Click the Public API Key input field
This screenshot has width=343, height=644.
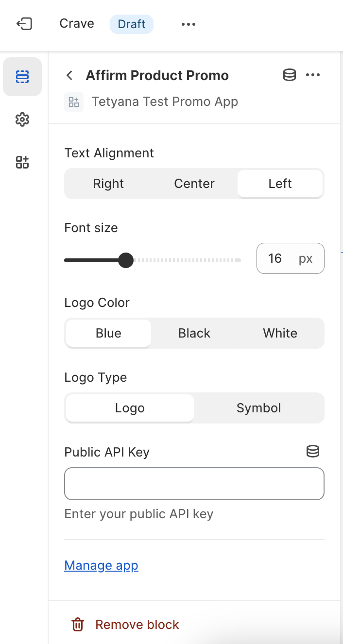[x=194, y=483]
